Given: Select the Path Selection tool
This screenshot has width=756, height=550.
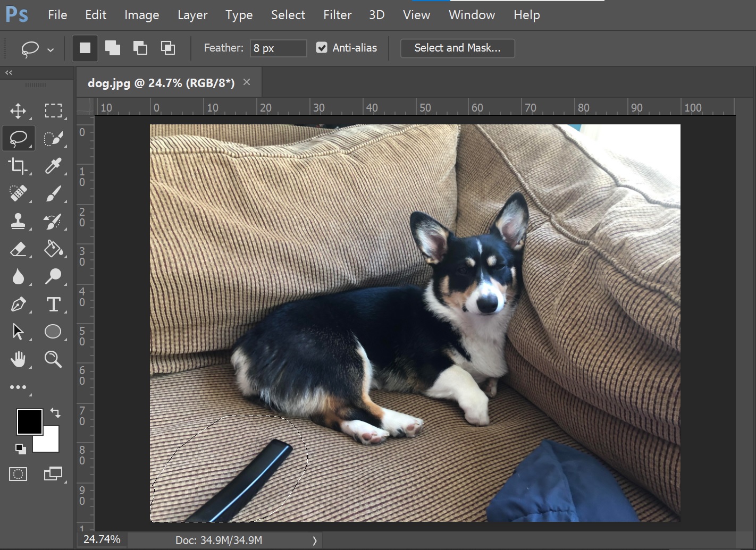Looking at the screenshot, I should coord(18,332).
